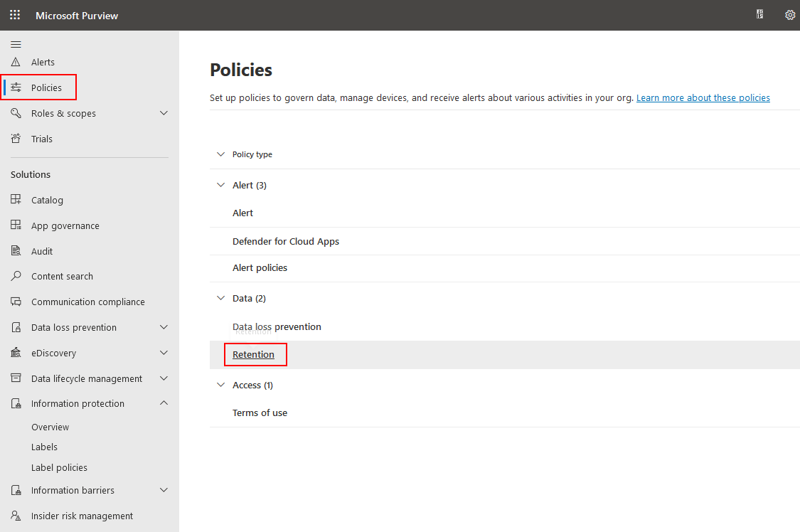Click the eDiscovery icon in the sidebar
Screen dimensions: 800x532
pyautogui.click(x=16, y=353)
